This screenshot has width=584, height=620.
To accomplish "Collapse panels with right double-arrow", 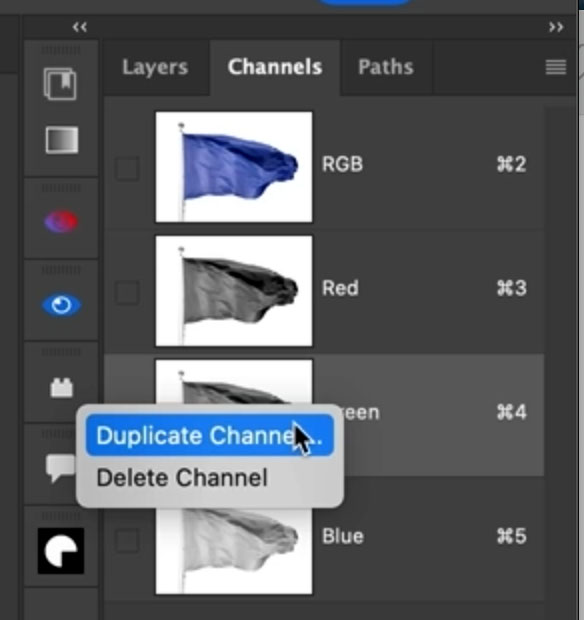I will tap(556, 27).
